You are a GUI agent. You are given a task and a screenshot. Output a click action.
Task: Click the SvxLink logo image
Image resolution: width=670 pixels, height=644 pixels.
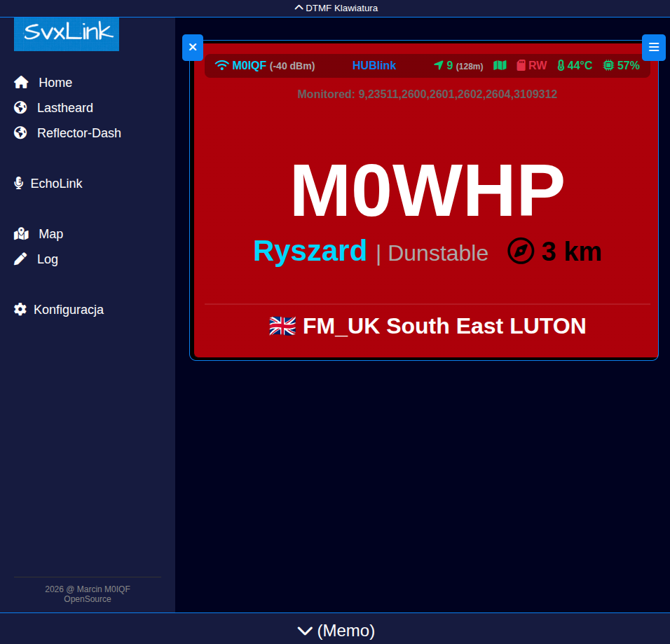(x=67, y=33)
